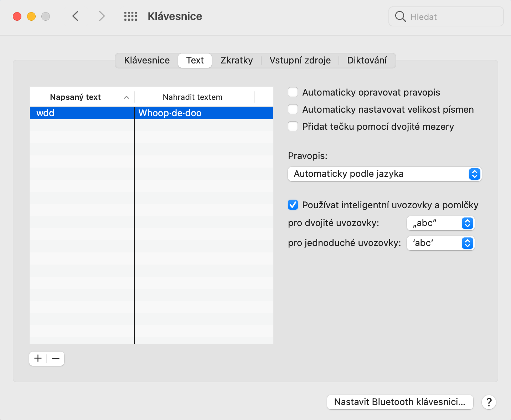Open the Diktování tab
The width and height of the screenshot is (511, 420).
coord(367,60)
